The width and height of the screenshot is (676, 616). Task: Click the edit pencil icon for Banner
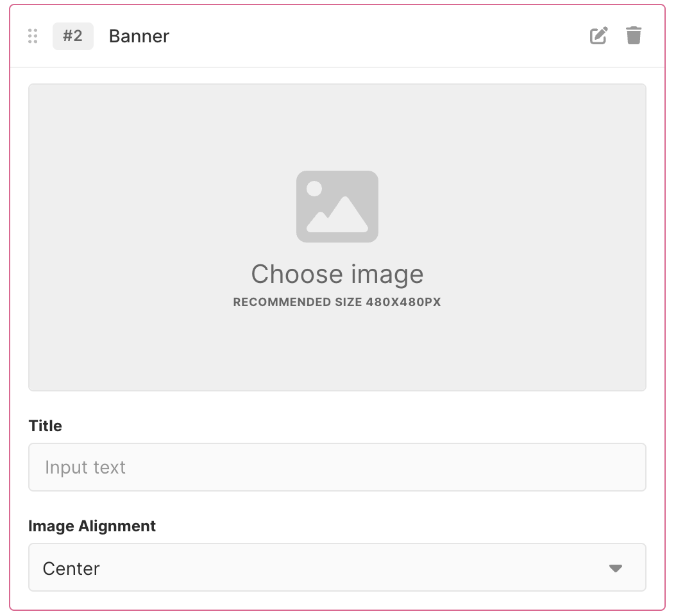click(x=598, y=36)
